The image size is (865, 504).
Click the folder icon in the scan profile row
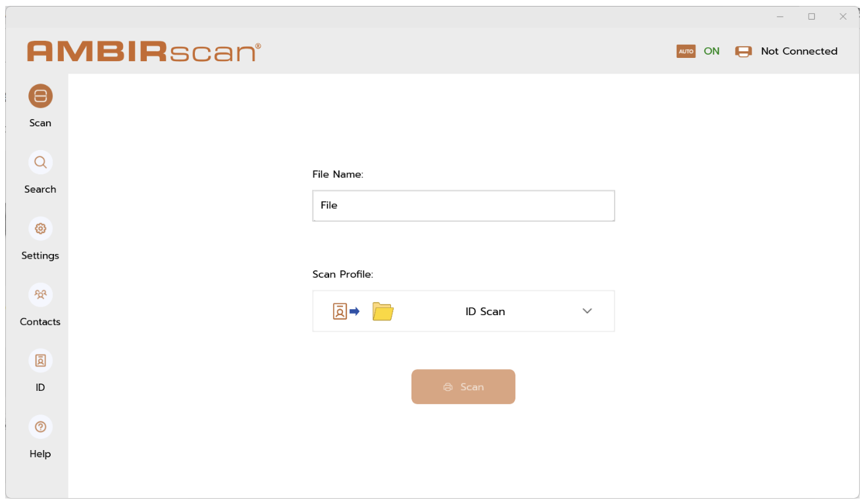pyautogui.click(x=382, y=311)
